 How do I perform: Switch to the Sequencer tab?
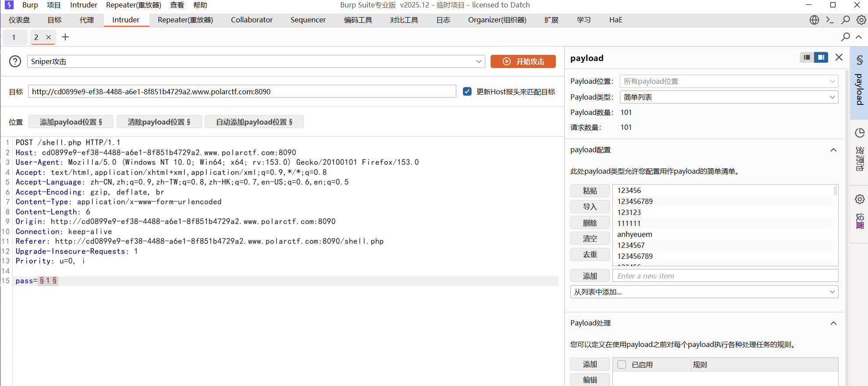point(308,20)
